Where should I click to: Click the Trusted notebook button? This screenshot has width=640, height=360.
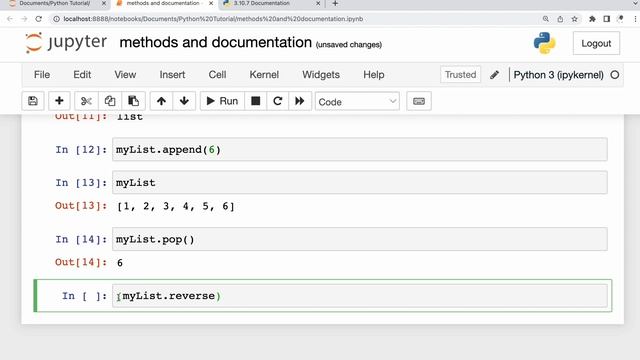point(460,75)
